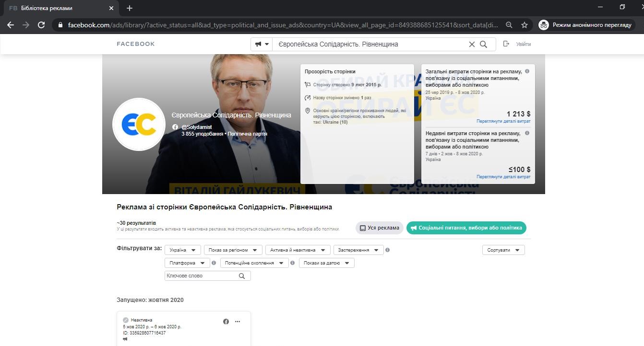
Task: Click the ad ID 335928607716437 text
Action: tap(144, 333)
